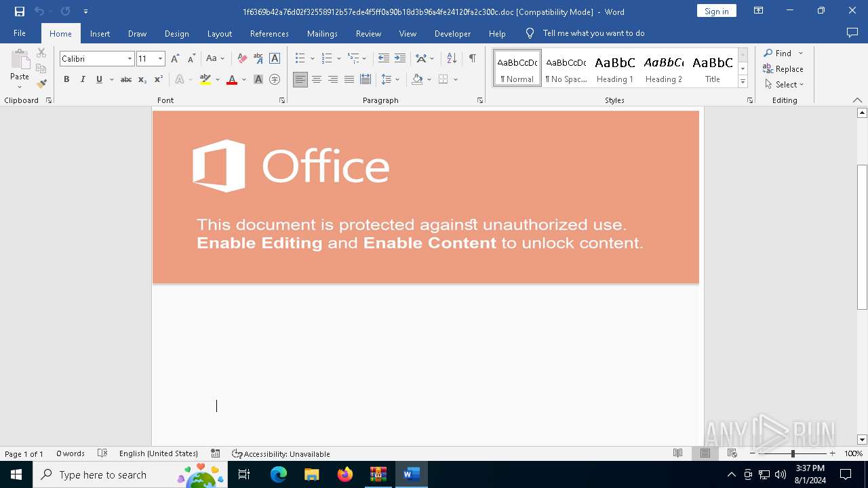
Task: Click the Task View taskbar icon
Action: (x=245, y=474)
